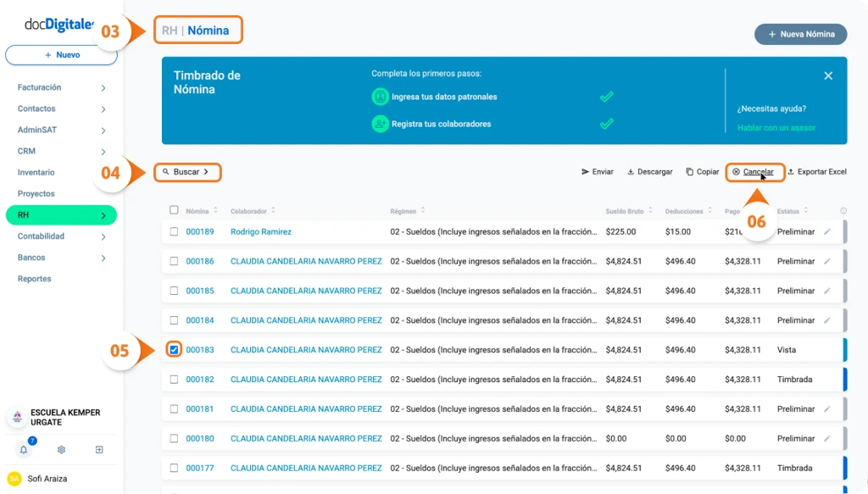Expand the Facturación menu chevron

(103, 88)
